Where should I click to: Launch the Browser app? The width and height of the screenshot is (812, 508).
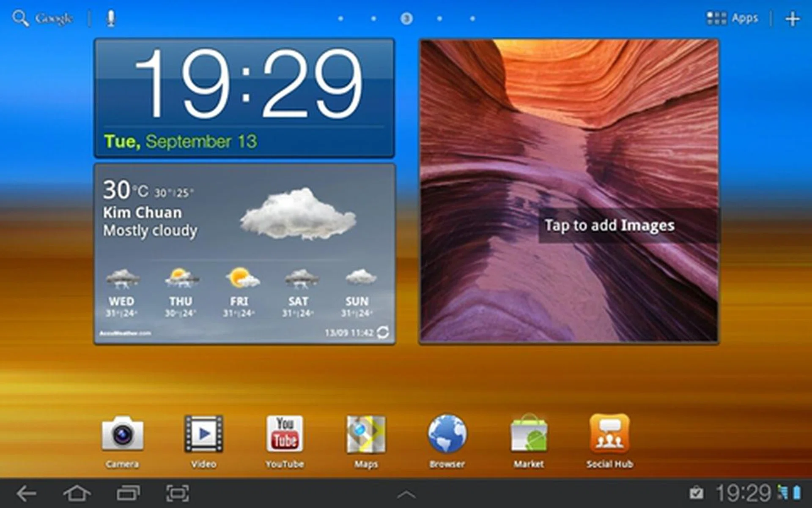pos(447,434)
